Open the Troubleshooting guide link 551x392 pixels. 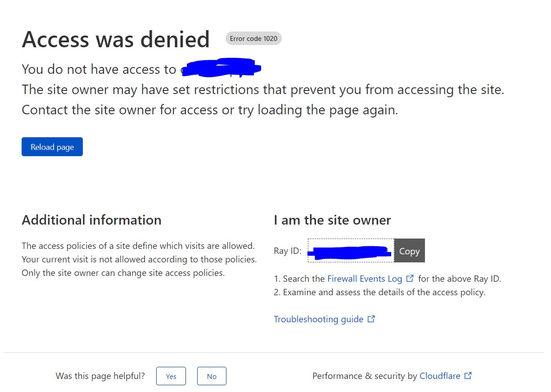tap(319, 319)
